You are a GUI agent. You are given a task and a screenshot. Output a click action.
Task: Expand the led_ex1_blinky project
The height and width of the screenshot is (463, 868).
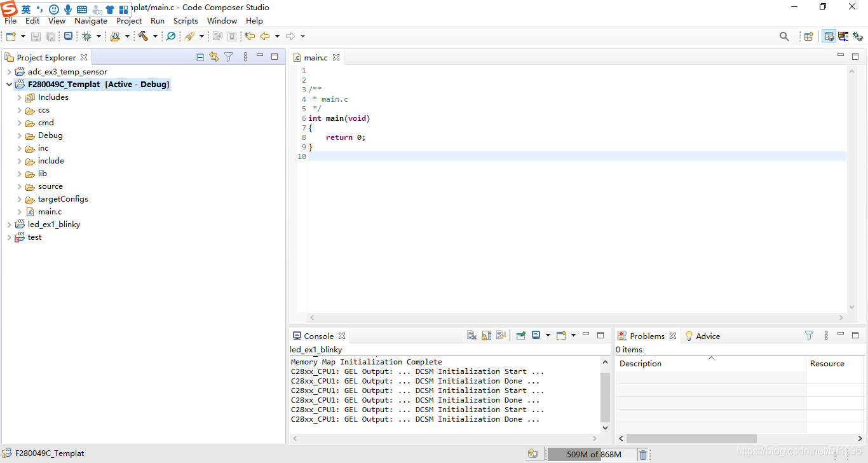9,225
